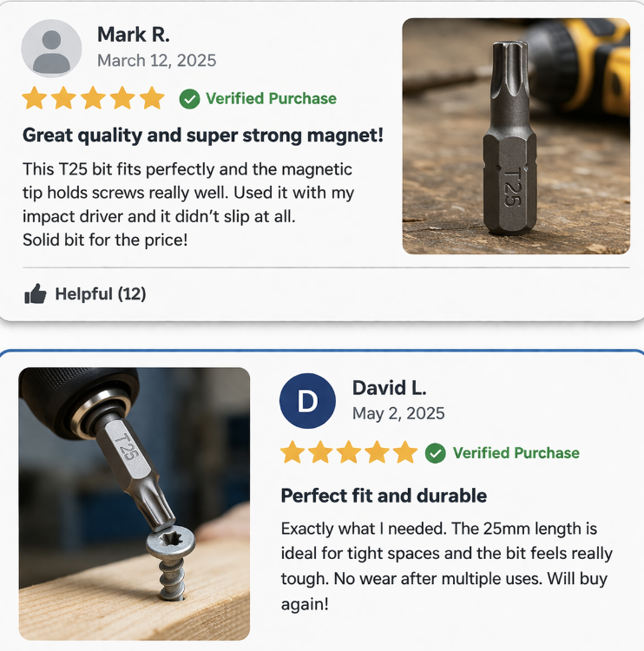Click third star in David L.'s rating
Viewport: 644px width, 651px height.
pos(349,452)
